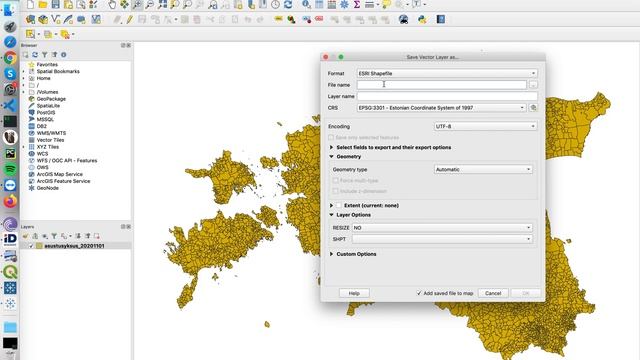The width and height of the screenshot is (640, 360).
Task: Toggle the Include z-dimension checkbox
Action: tap(336, 191)
